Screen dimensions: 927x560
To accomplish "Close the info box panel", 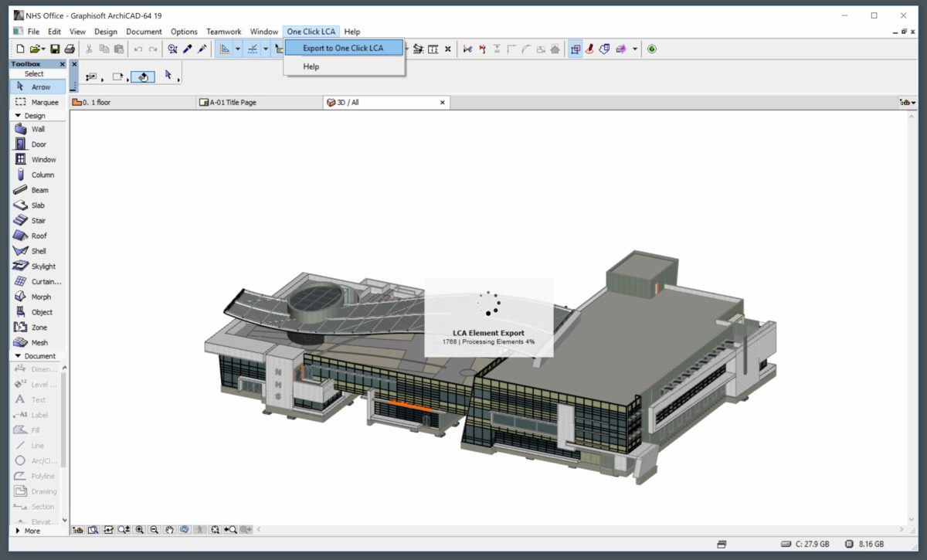I will [x=74, y=64].
